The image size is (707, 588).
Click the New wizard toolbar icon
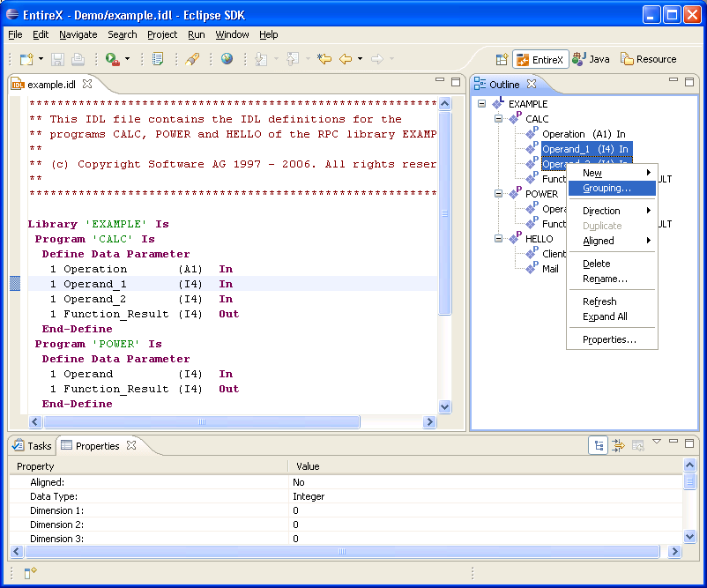(x=26, y=59)
